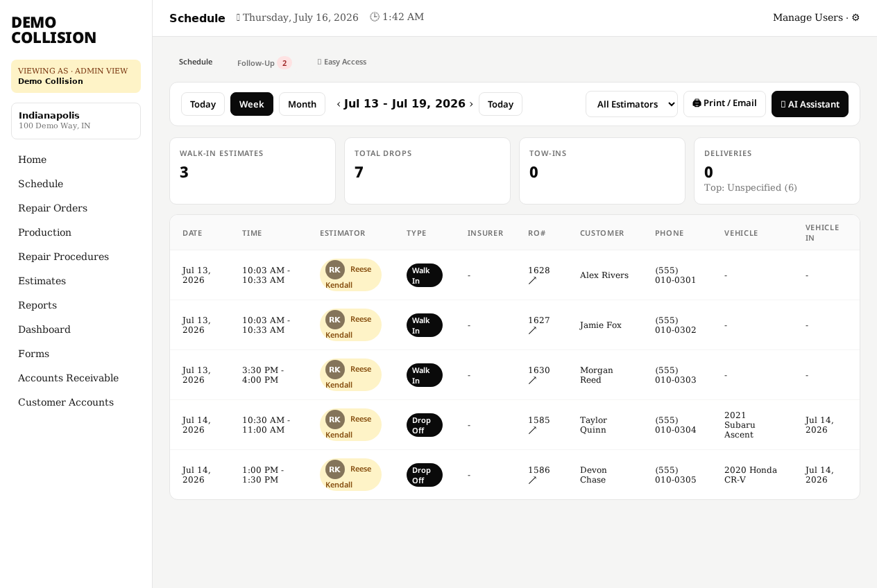Screen dimensions: 877x588
Task: Open Repair Orders in sidebar
Action: pos(76,208)
